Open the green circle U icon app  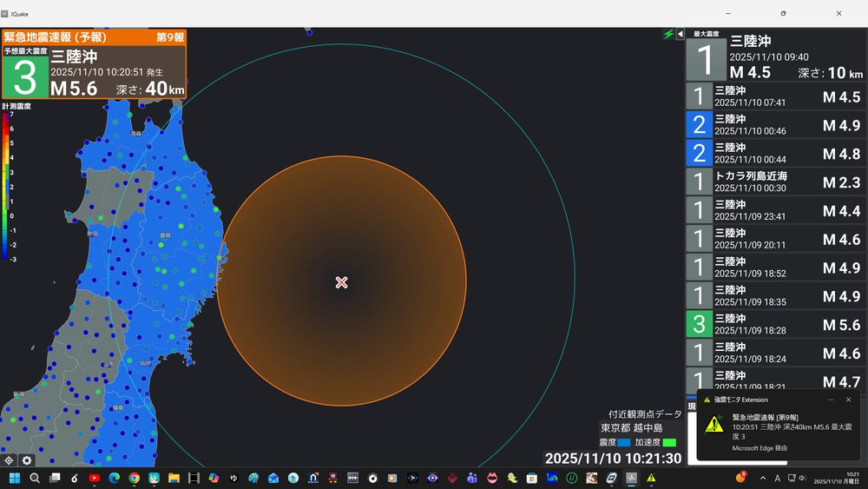[x=572, y=478]
